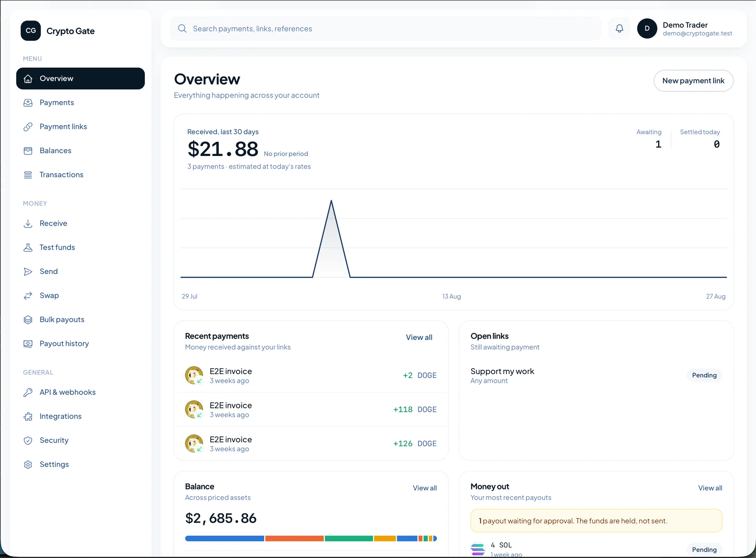Click the Demo Trader avatar circle
The height and width of the screenshot is (558, 756).
(x=647, y=28)
